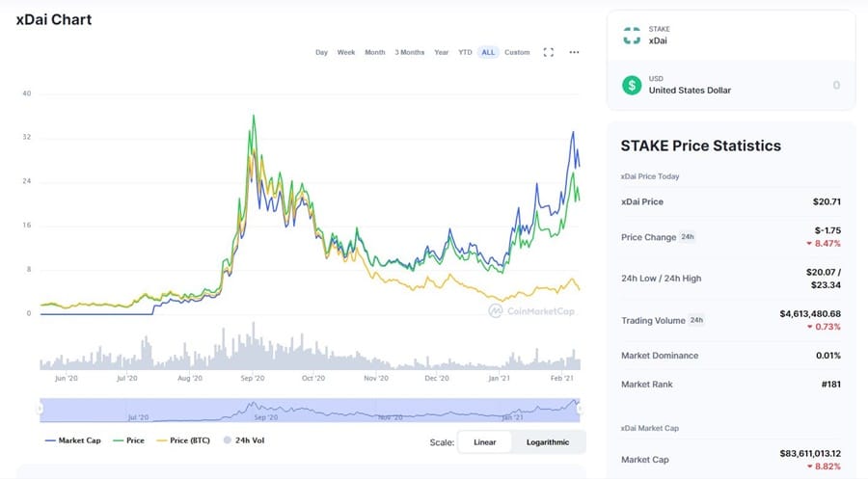Open the Custom date range picker
This screenshot has width=868, height=479.
click(517, 52)
